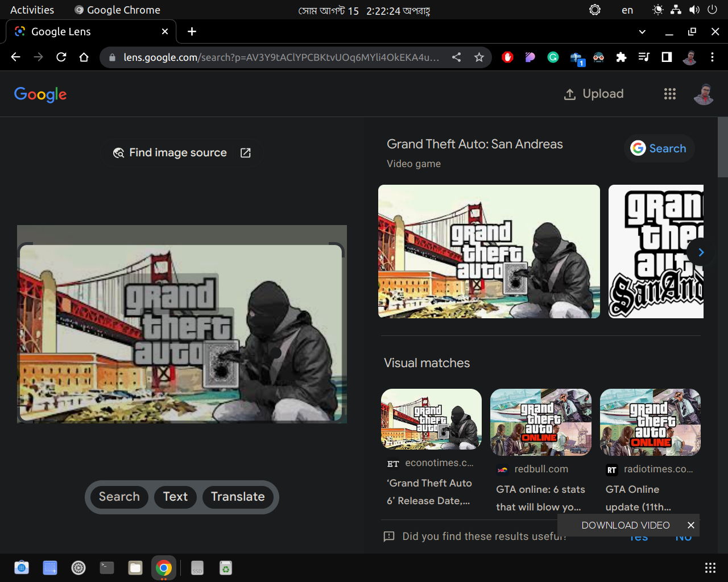Close the Google Lens tab
728x582 pixels.
(165, 32)
